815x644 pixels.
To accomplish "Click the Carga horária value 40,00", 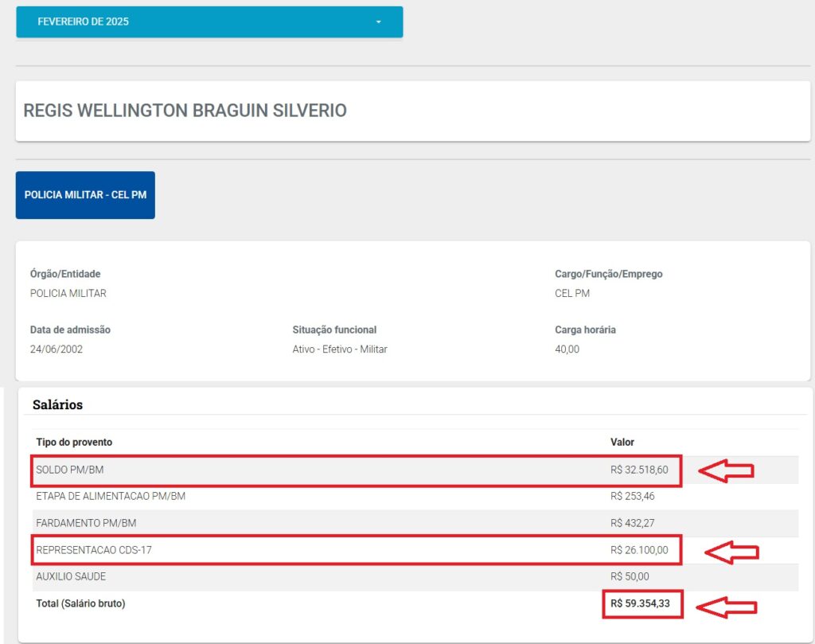I will click(567, 349).
